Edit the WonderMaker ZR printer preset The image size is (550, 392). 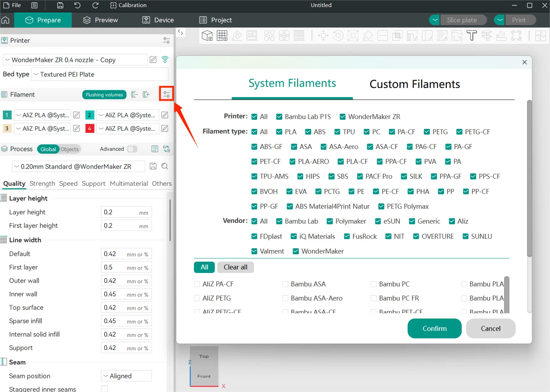click(x=153, y=59)
